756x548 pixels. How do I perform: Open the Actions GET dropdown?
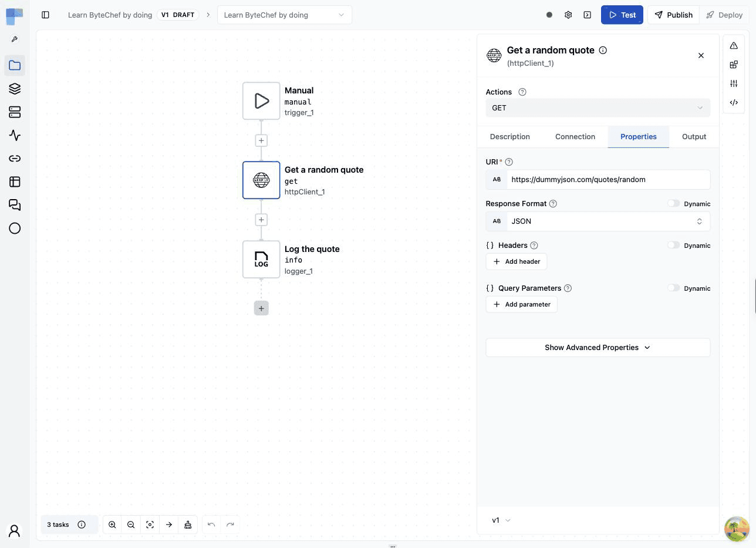(x=598, y=107)
